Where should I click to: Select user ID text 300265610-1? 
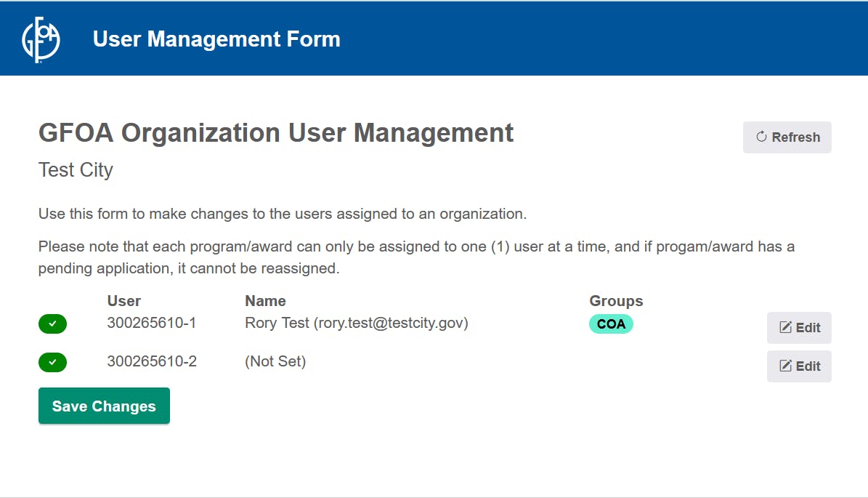click(152, 323)
